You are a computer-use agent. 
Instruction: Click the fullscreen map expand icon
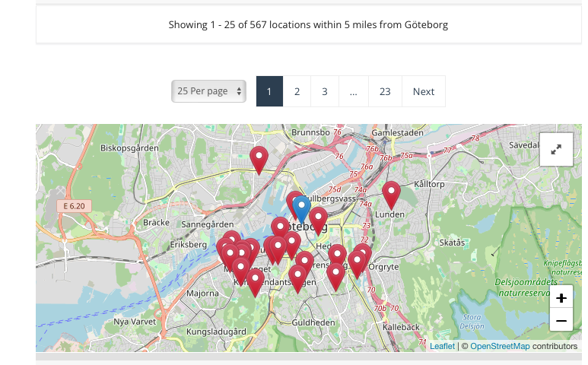coord(556,150)
